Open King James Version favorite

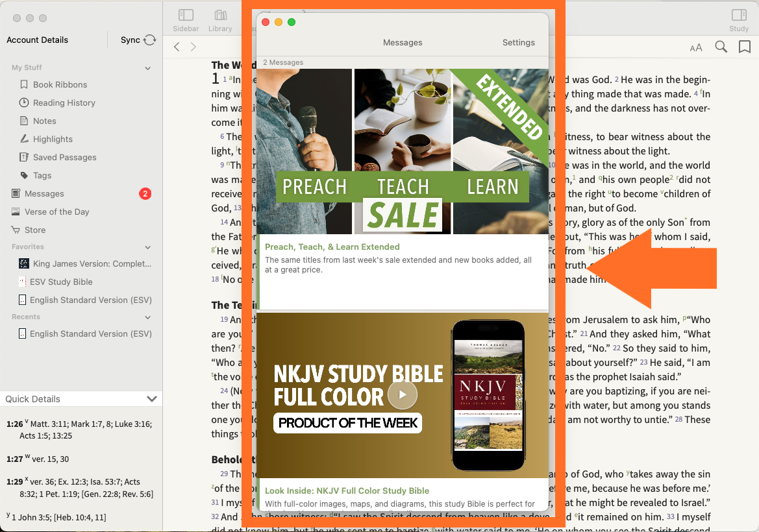pyautogui.click(x=92, y=263)
